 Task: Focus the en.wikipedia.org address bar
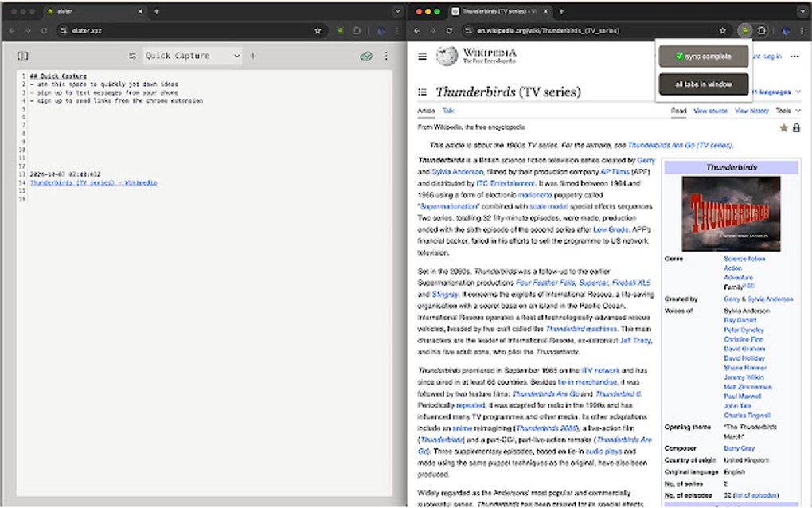click(595, 30)
